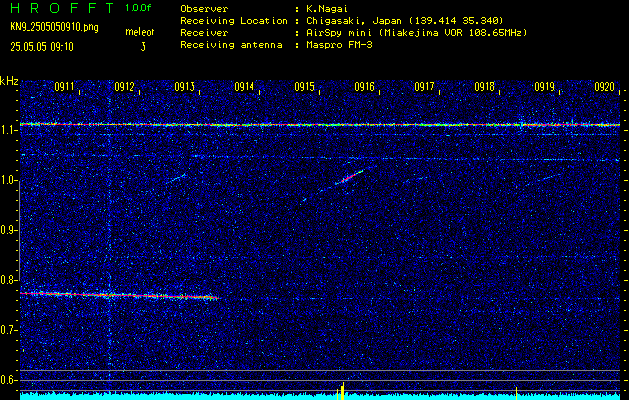Click the 0916 time marker
Image resolution: width=629 pixels, height=400 pixels.
click(x=364, y=86)
